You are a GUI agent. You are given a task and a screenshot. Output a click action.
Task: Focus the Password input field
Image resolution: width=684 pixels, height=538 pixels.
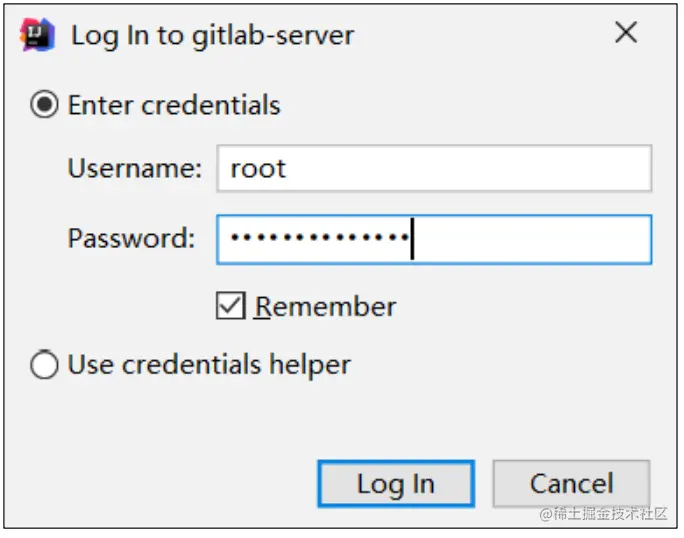coord(434,239)
